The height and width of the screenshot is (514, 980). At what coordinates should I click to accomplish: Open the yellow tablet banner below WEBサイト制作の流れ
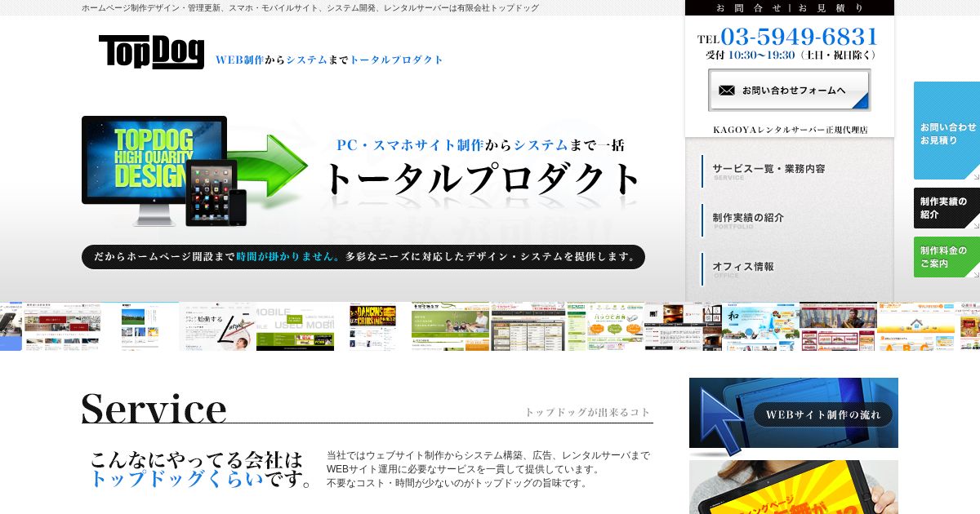[794, 487]
